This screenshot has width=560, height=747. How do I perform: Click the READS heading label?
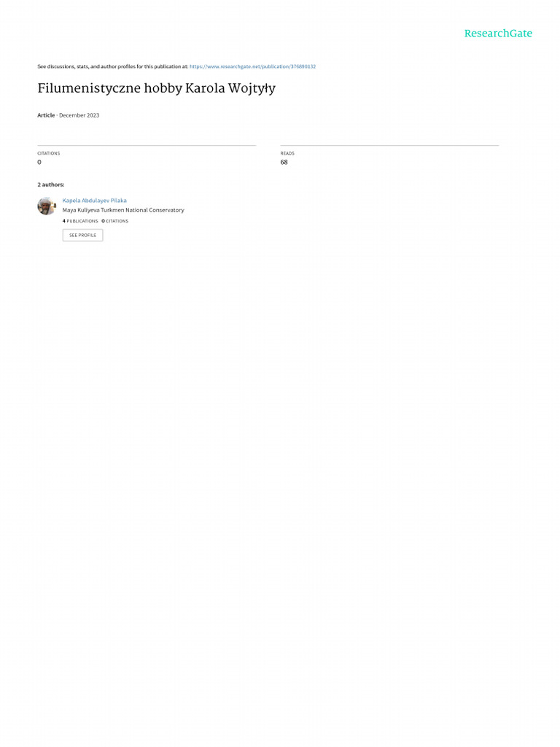tap(287, 153)
